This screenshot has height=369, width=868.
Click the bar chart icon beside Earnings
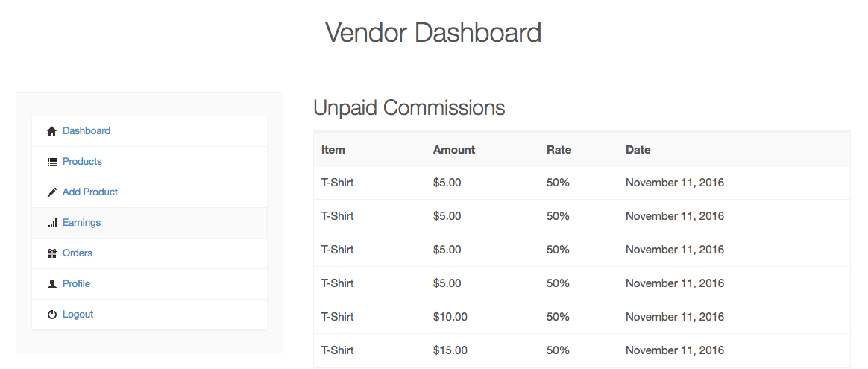point(52,223)
